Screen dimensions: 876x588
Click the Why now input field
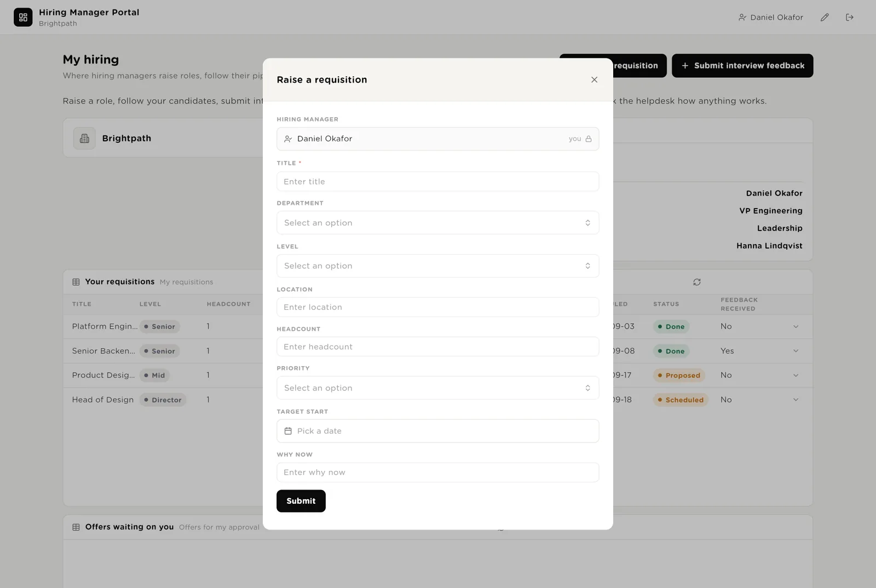point(437,472)
